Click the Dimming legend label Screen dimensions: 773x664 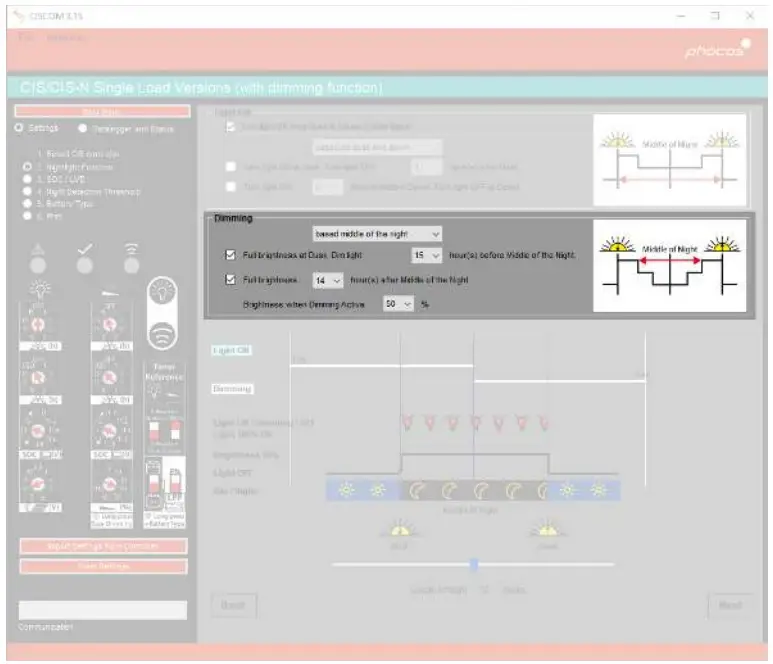(x=232, y=388)
